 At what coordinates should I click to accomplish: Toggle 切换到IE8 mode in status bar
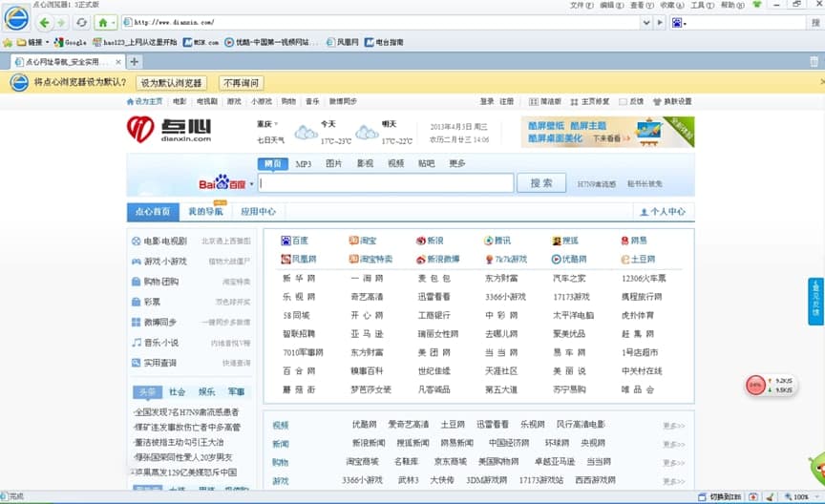point(725,496)
